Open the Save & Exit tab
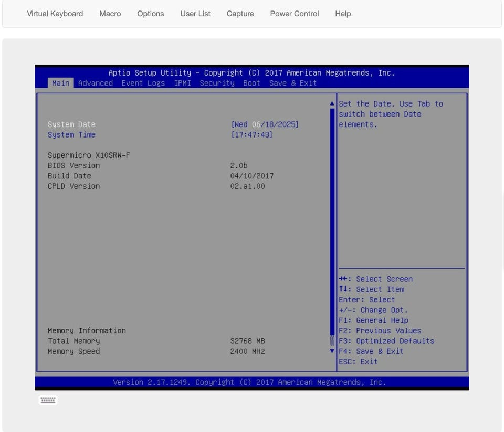Screen dimensions: 504x432 tap(293, 83)
